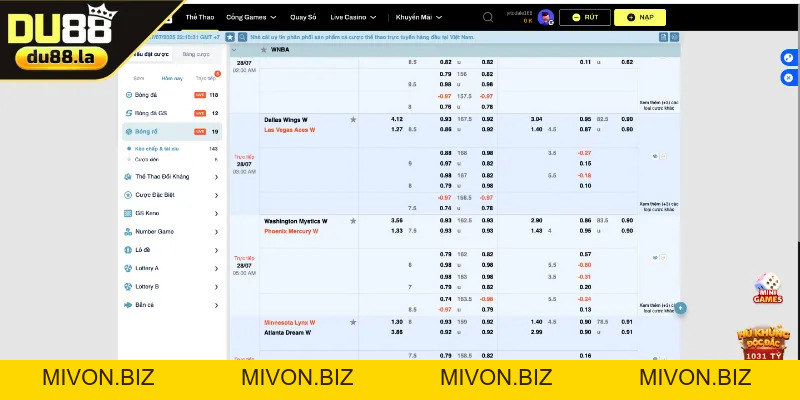Click Cược Đặc Biệt icon
800x400 pixels.
coord(128,195)
